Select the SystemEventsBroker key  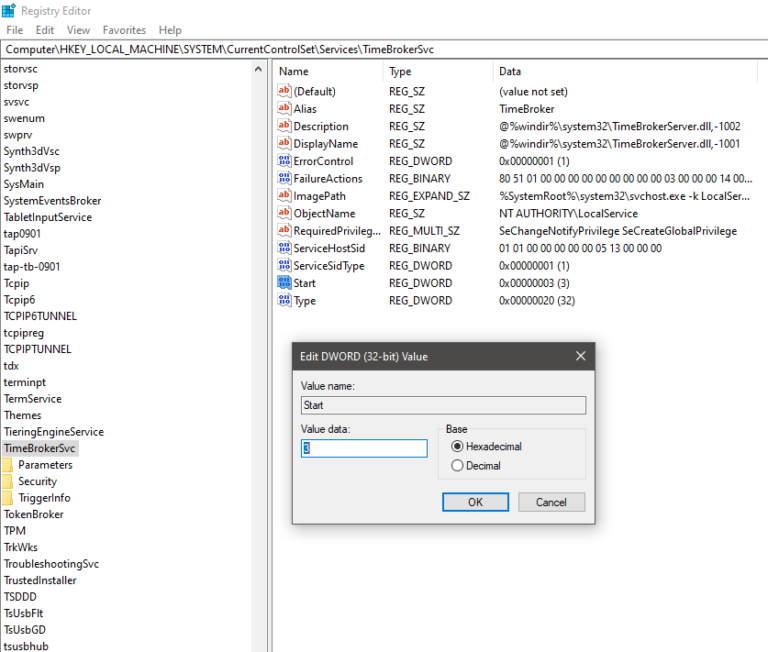point(52,201)
